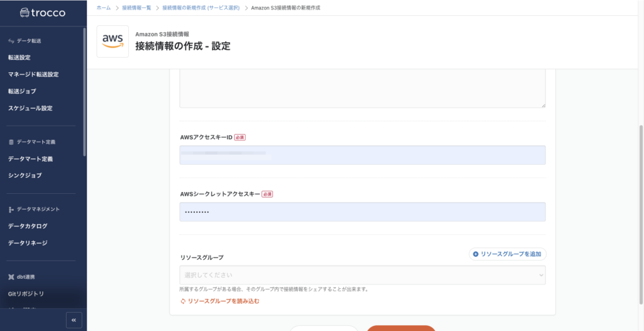Go back to 接続情報の新規作成 (サービス選択)
644x331 pixels.
(x=201, y=8)
